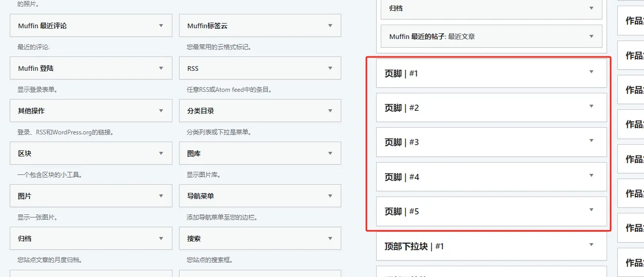The height and width of the screenshot is (277, 644).
Task: Expand the 搜索 widget arrow
Action: (330, 239)
